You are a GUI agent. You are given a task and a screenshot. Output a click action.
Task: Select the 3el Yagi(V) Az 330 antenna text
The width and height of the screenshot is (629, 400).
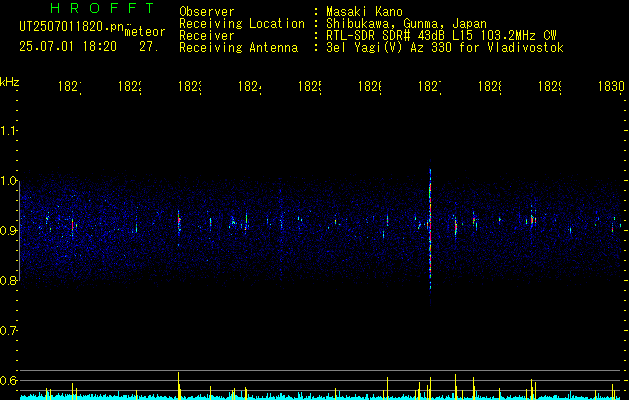click(445, 48)
